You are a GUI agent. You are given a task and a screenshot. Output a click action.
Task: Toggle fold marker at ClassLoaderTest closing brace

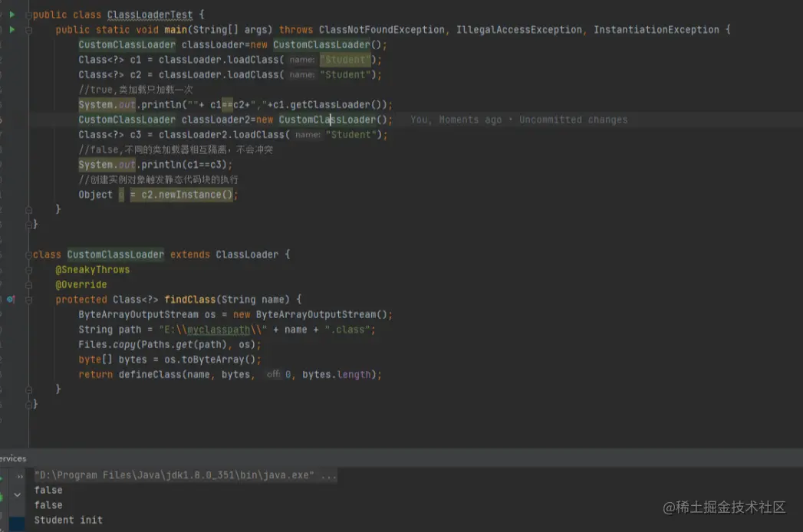coord(29,225)
